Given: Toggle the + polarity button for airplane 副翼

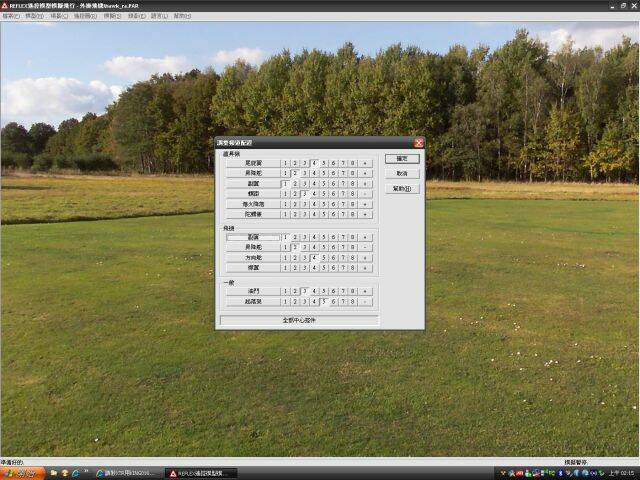Looking at the screenshot, I should (x=365, y=237).
